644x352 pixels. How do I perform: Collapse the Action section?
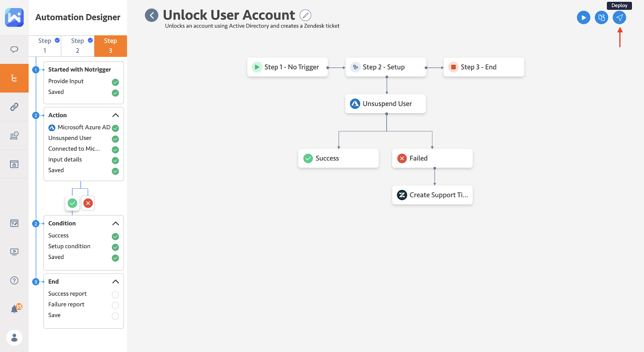click(x=116, y=115)
